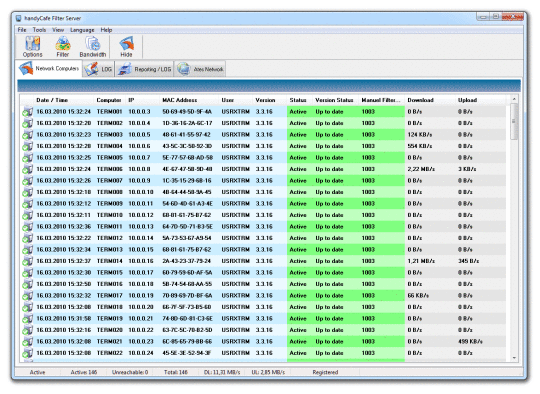Sort by the Download column header
The height and width of the screenshot is (394, 540).
[x=420, y=100]
